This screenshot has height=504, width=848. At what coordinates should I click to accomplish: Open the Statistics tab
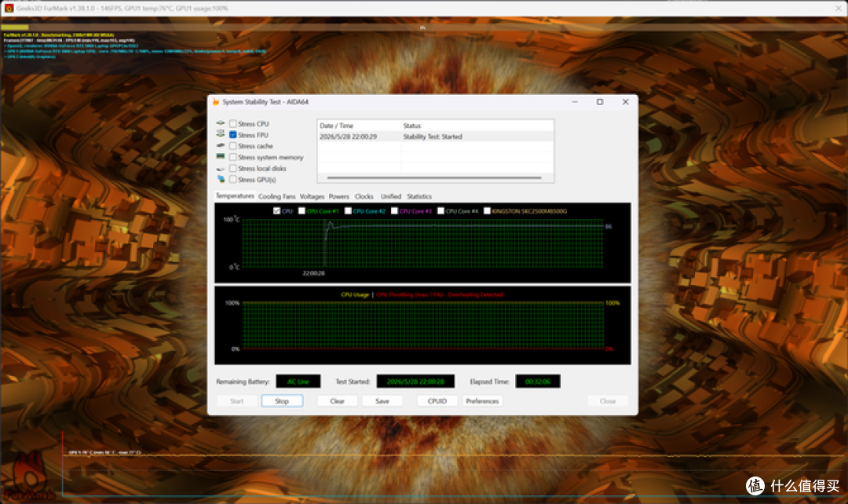tap(419, 196)
